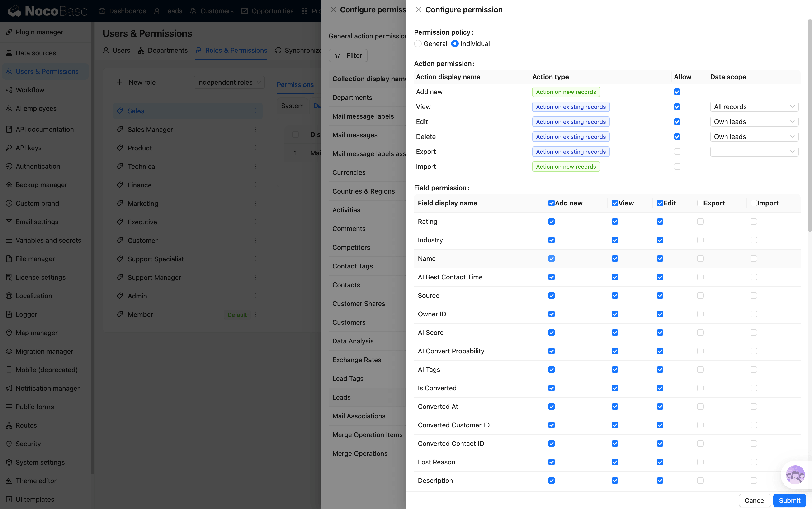812x509 pixels.
Task: Enable the Export action Allow checkbox
Action: click(677, 152)
